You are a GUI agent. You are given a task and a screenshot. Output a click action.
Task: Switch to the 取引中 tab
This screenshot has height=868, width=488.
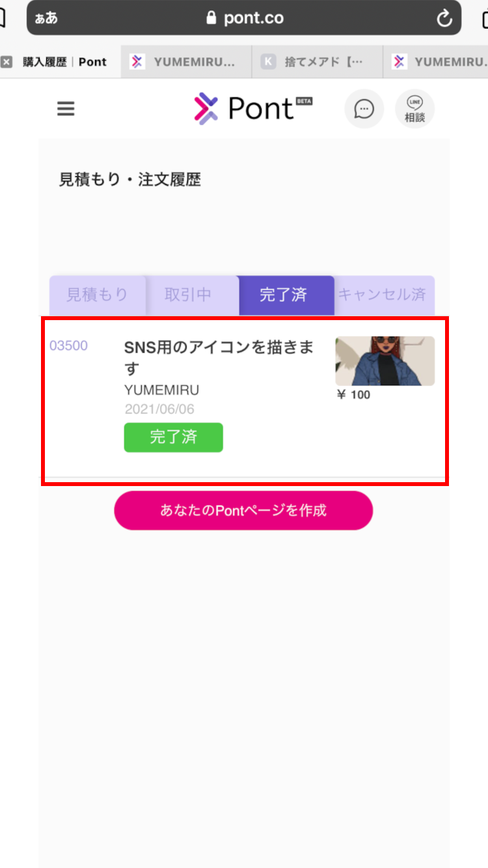coord(188,295)
